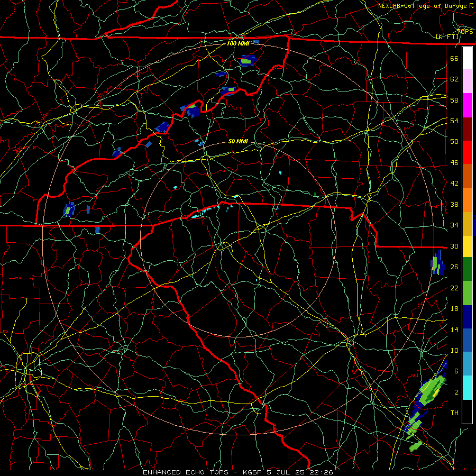This screenshot has height=476, width=476.
Task: Click the legend value '30'
Action: point(454,246)
